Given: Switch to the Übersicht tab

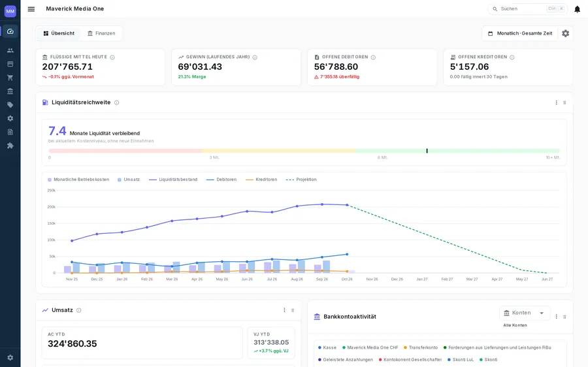Looking at the screenshot, I should (x=59, y=33).
